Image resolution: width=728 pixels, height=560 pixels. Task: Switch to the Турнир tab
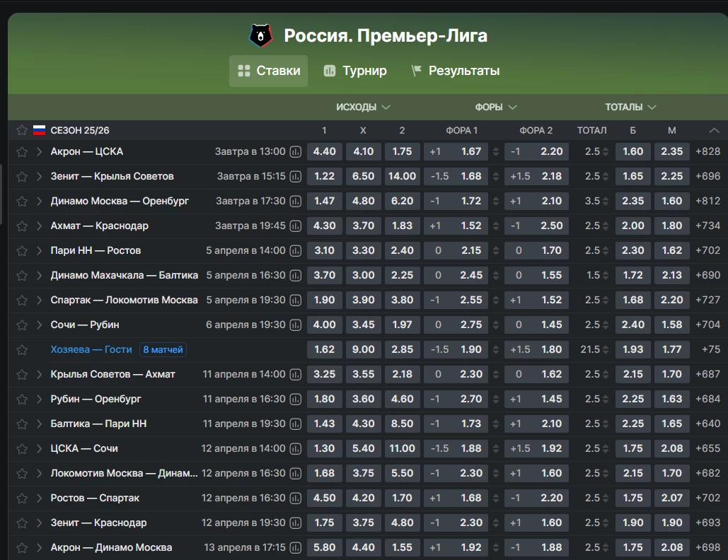(x=355, y=71)
